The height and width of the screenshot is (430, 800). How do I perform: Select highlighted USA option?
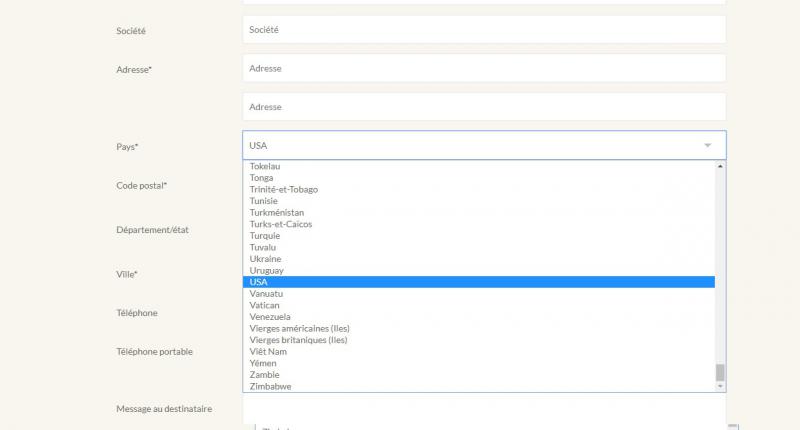(480, 282)
